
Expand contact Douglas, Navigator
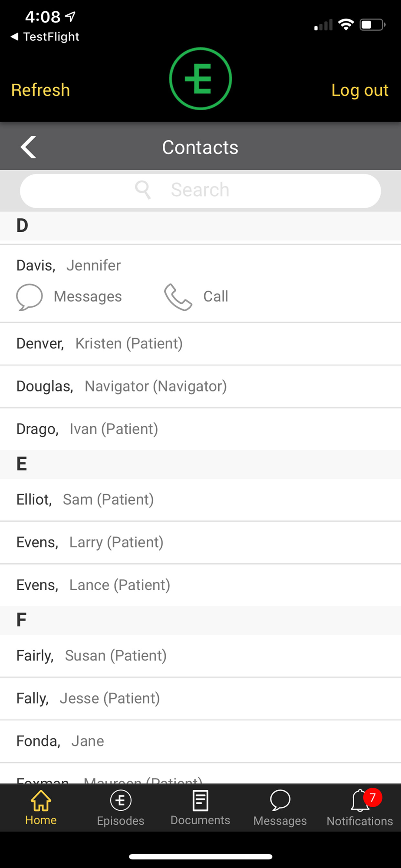pyautogui.click(x=200, y=386)
